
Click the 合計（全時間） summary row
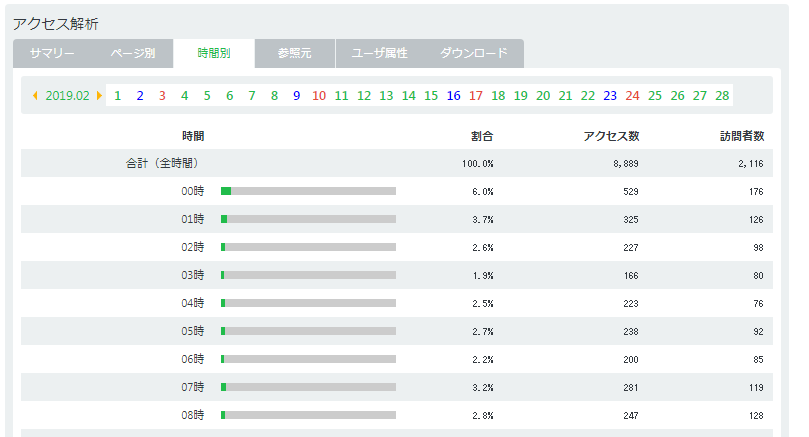pos(397,164)
